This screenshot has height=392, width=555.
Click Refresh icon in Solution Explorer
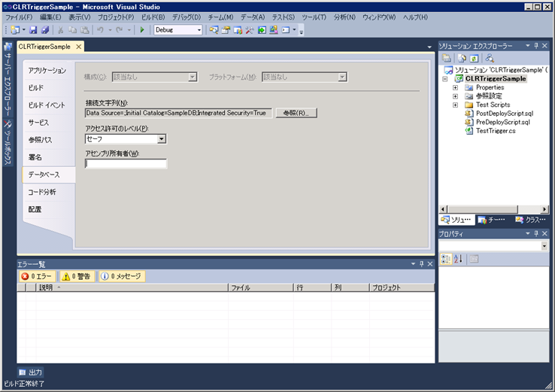(474, 58)
